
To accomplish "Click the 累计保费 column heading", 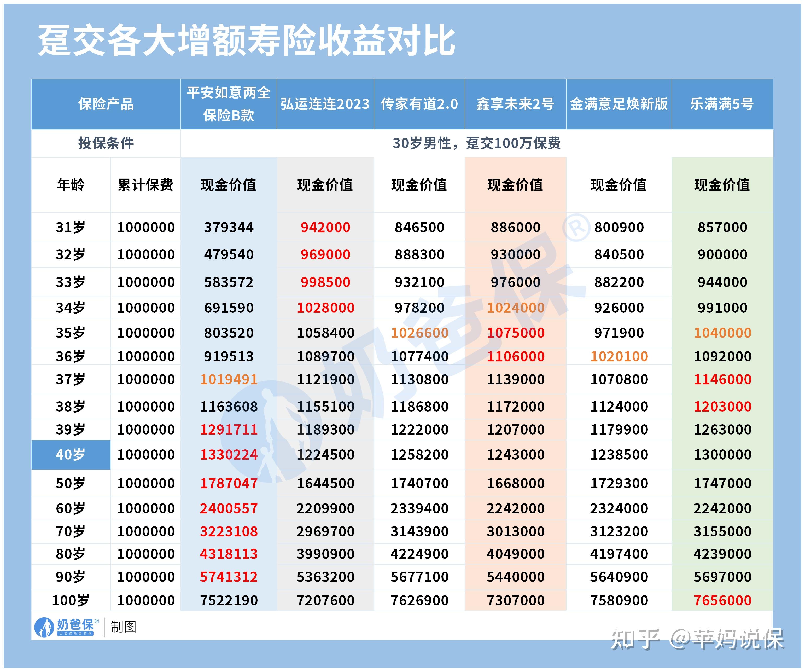I will [x=146, y=185].
